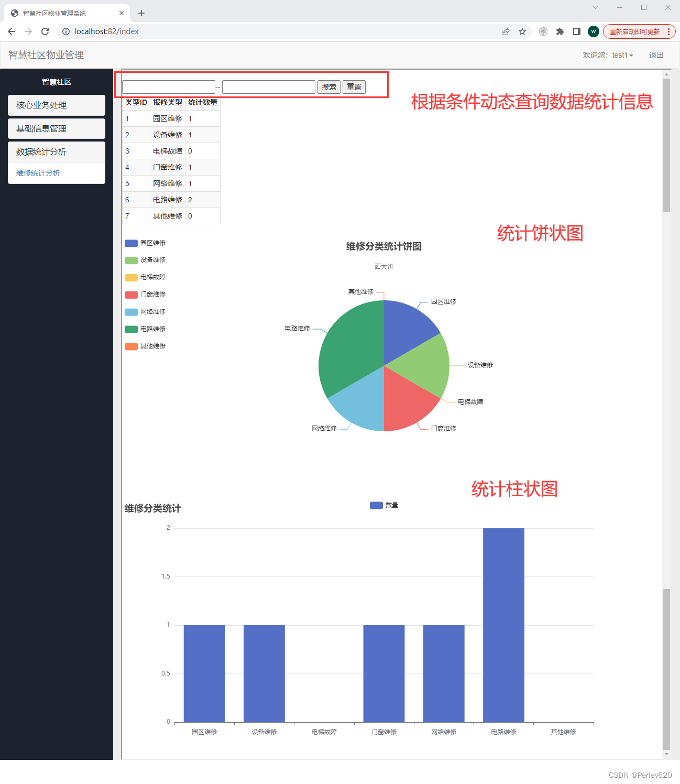Image resolution: width=680 pixels, height=784 pixels.
Task: Open Chrome's three-dot menu
Action: tap(669, 31)
